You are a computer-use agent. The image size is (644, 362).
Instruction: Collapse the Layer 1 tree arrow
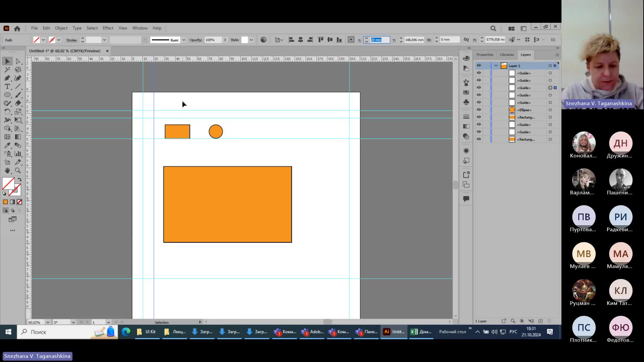pyautogui.click(x=496, y=66)
